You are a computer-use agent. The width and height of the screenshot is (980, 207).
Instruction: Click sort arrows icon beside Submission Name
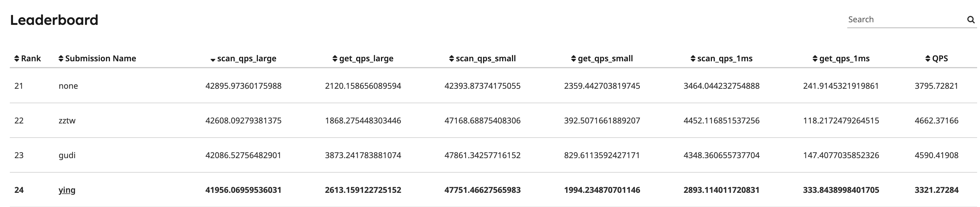(x=61, y=59)
